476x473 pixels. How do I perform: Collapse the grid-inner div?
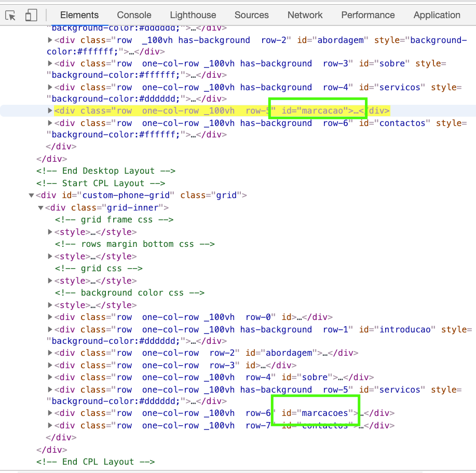point(40,207)
